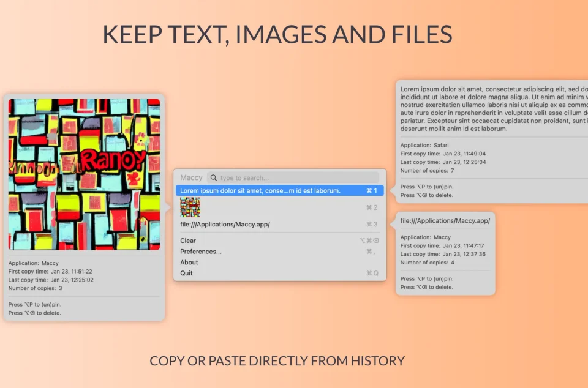
Task: Click file path heading in file preview popup
Action: click(x=445, y=220)
